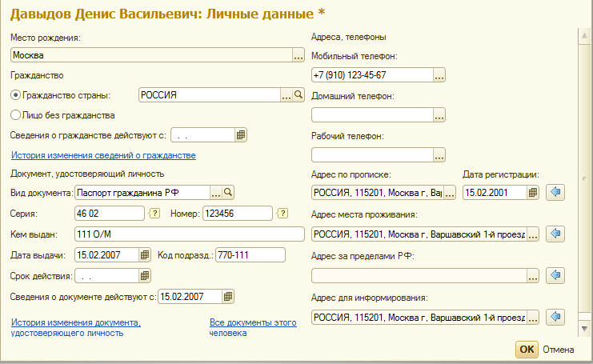Click the 'Кем выдан' input field
Screen dimensions: 593x364
point(189,234)
